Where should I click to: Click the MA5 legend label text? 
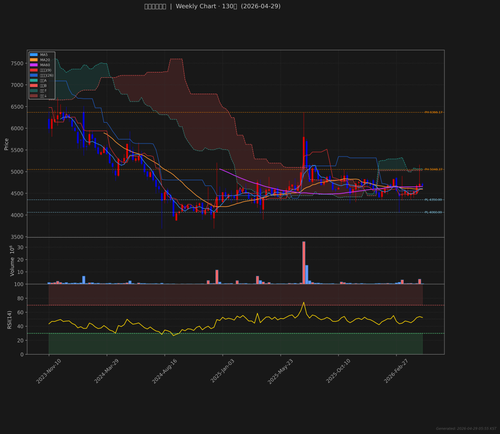[x=44, y=55]
